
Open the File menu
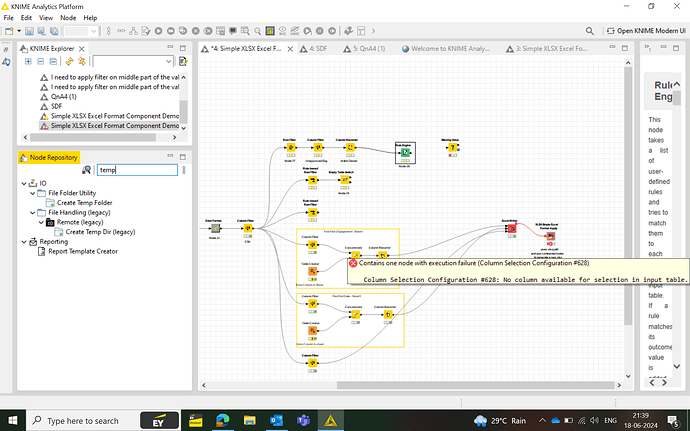(8, 18)
